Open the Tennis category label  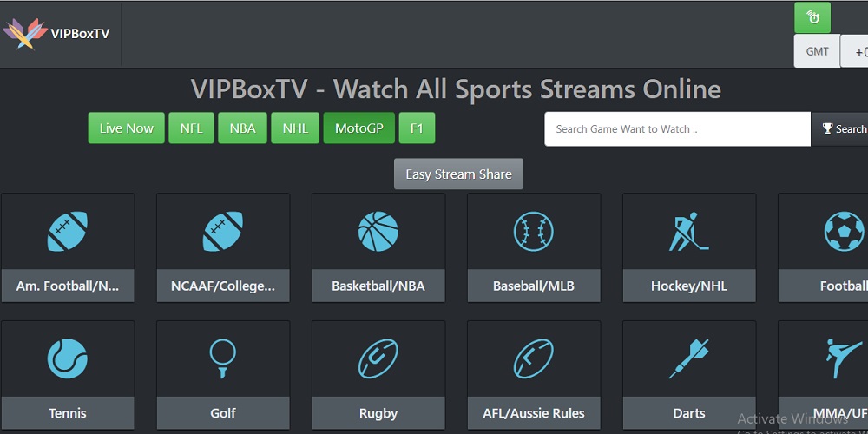pyautogui.click(x=68, y=413)
